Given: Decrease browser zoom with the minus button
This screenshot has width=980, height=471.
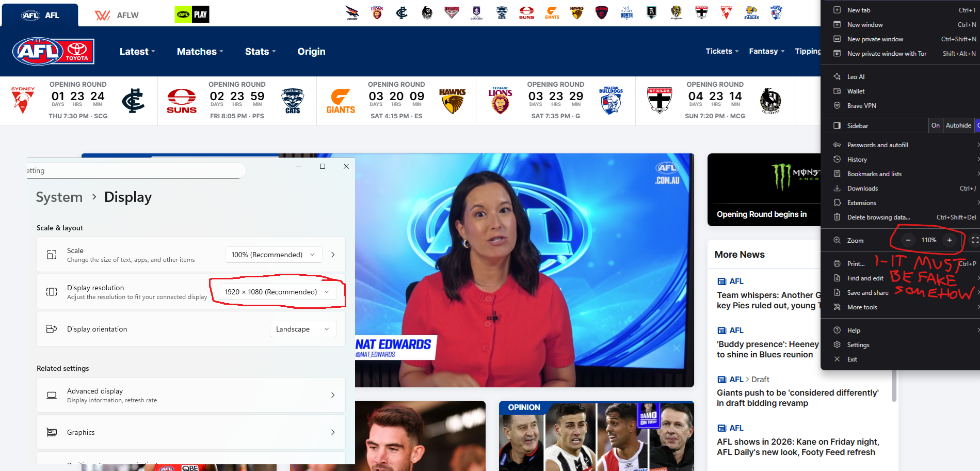Looking at the screenshot, I should click(908, 240).
